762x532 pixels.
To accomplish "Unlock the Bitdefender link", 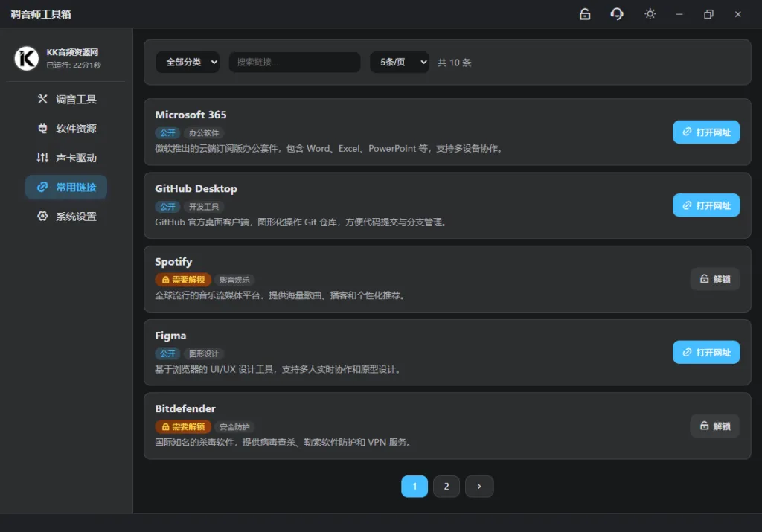I will [715, 426].
